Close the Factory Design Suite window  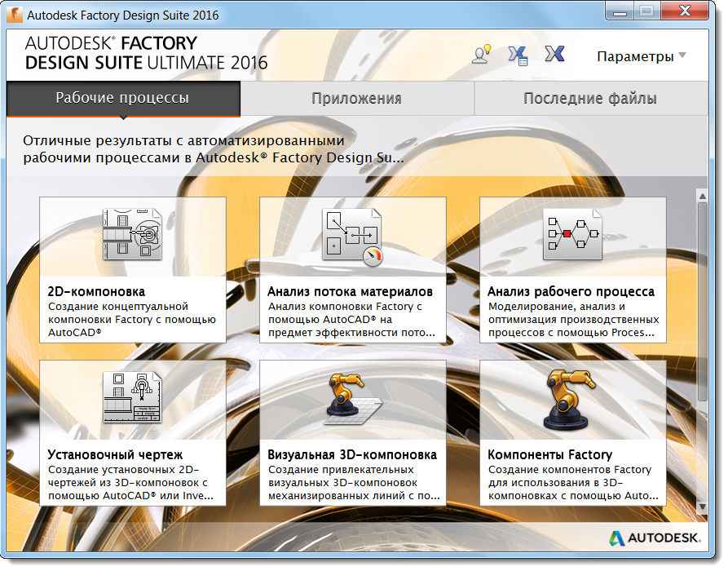tap(686, 11)
